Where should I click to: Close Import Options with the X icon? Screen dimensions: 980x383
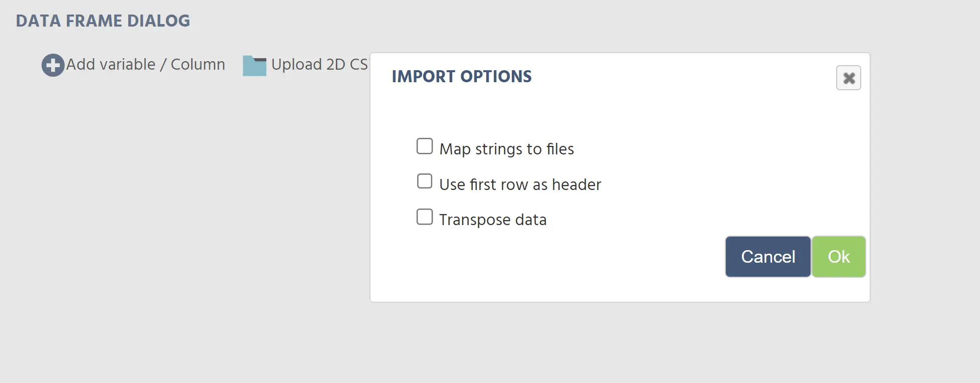click(x=848, y=78)
